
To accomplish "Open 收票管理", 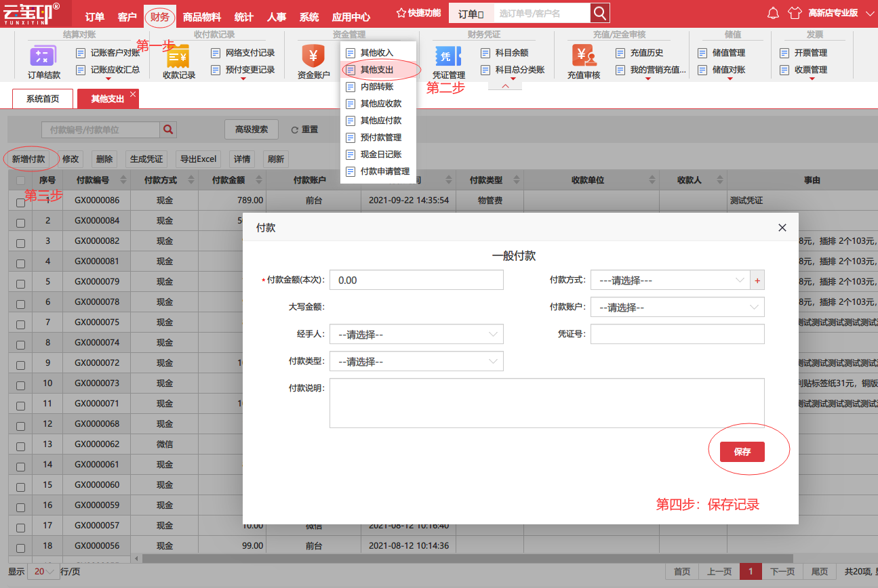I will click(803, 70).
